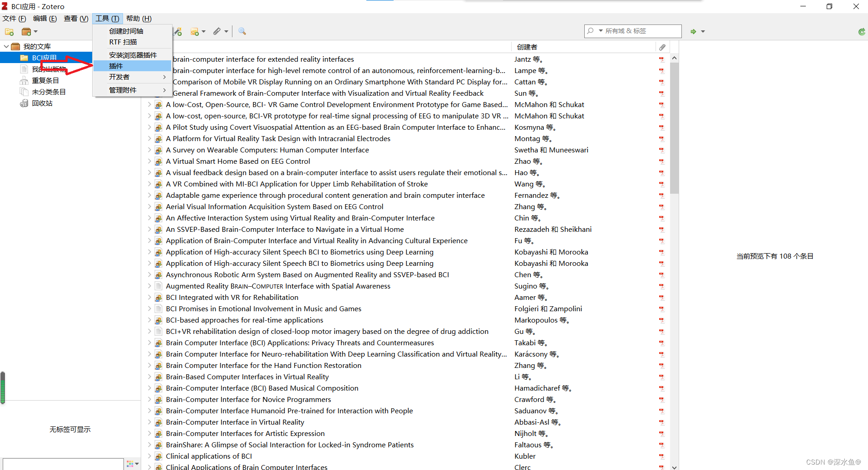
Task: Open 未分类条目 in the library tree
Action: 49,92
